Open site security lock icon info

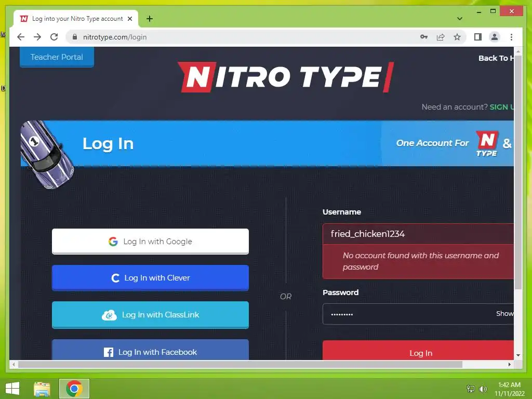pyautogui.click(x=75, y=37)
